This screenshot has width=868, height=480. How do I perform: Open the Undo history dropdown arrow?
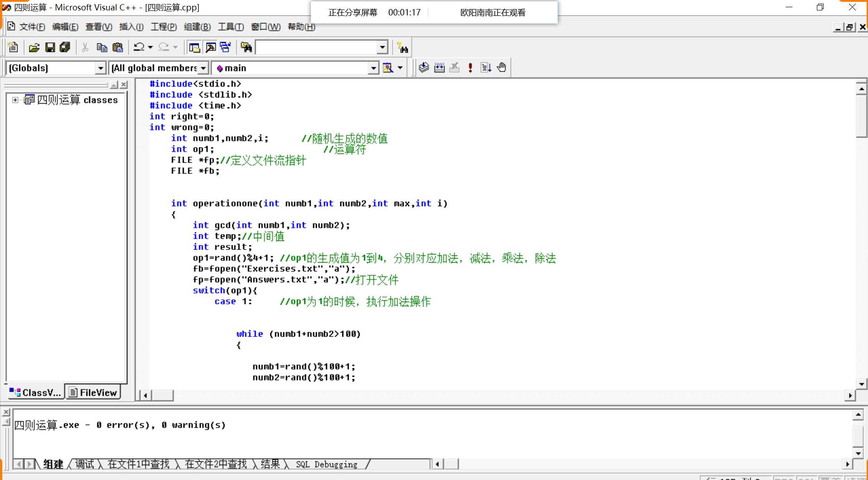point(150,47)
